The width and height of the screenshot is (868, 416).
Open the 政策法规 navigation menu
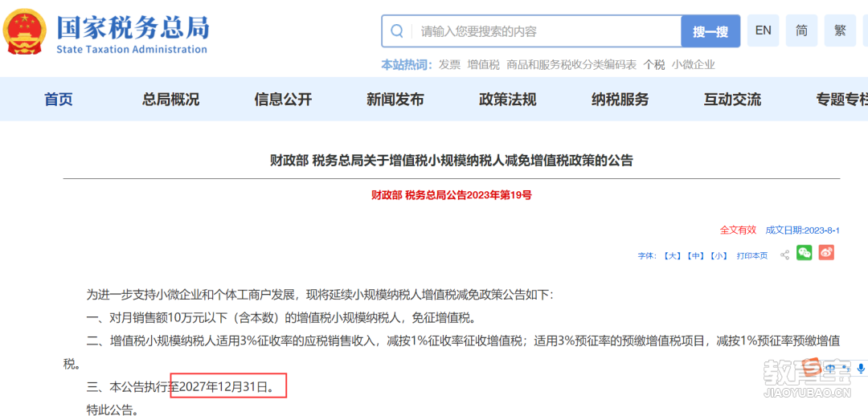(x=508, y=100)
